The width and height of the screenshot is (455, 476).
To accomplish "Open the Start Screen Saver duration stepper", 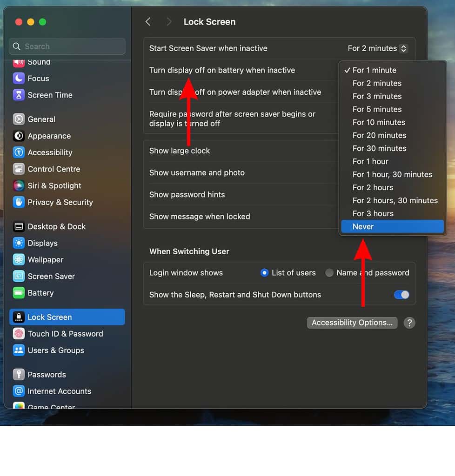I will tap(403, 48).
